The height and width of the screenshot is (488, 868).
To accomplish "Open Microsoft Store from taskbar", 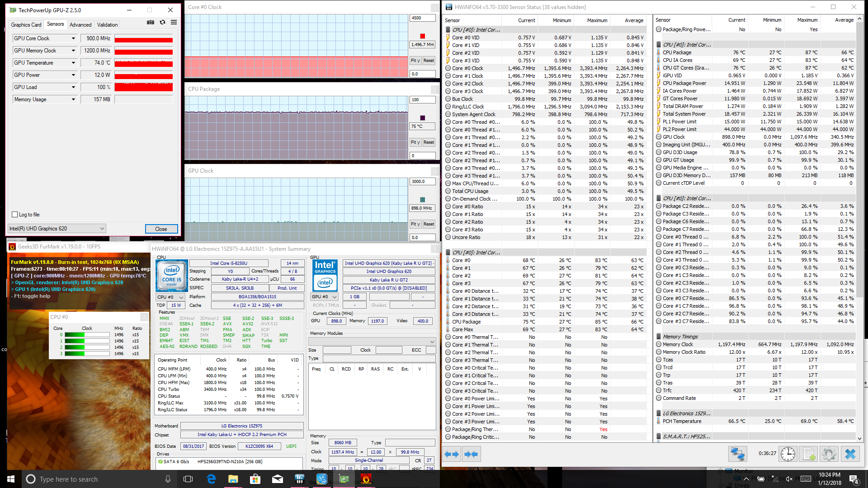I will (x=255, y=479).
